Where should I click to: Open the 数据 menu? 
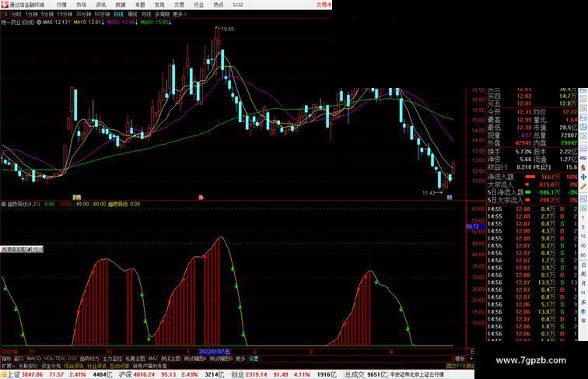pyautogui.click(x=121, y=5)
